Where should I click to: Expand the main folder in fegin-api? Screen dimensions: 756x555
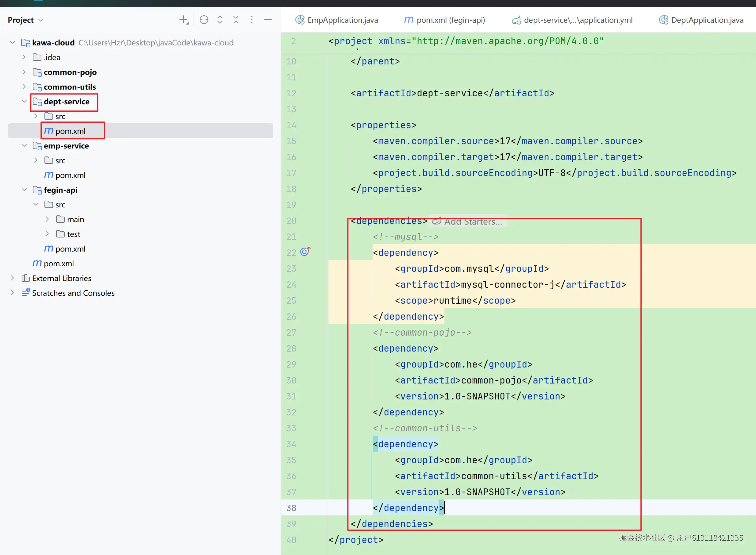click(47, 219)
